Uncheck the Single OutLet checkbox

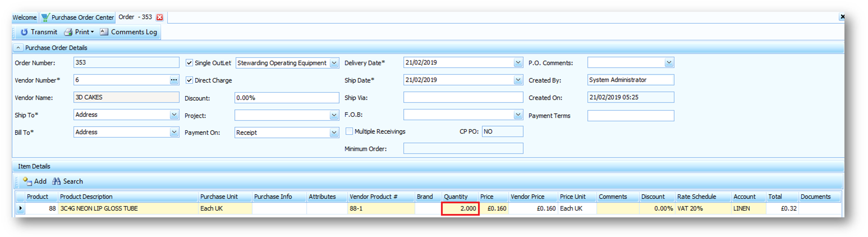tap(189, 63)
